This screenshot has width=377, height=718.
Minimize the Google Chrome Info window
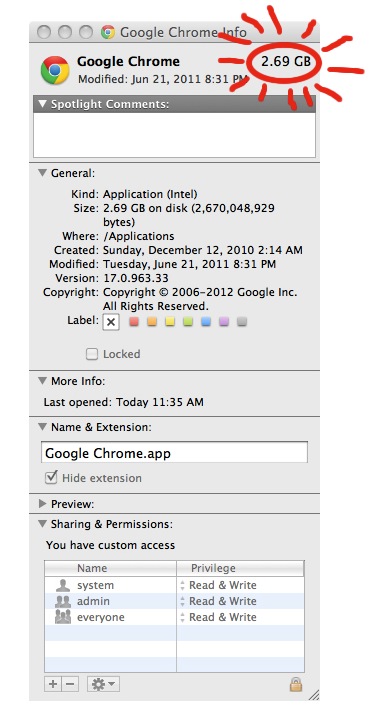click(65, 32)
